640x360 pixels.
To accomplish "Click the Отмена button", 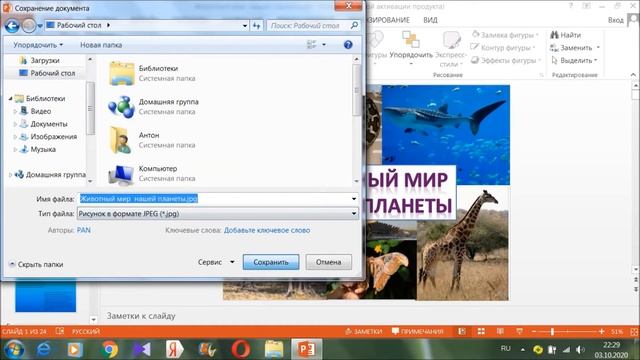I will click(328, 262).
